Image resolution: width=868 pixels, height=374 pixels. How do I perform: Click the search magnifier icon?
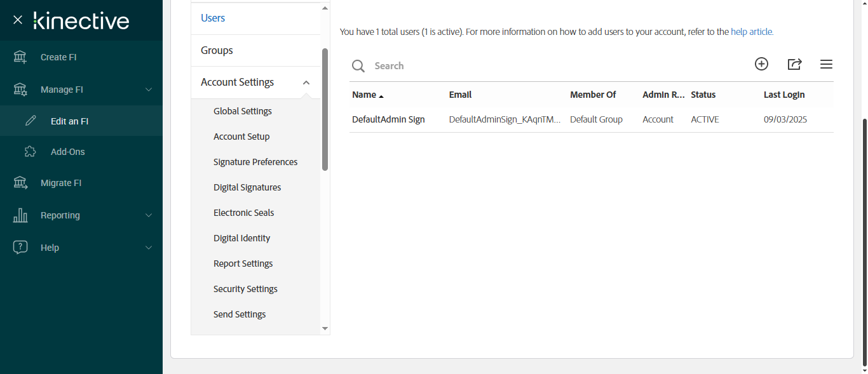tap(358, 66)
